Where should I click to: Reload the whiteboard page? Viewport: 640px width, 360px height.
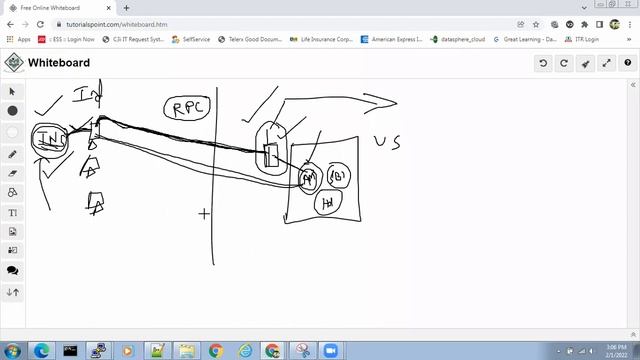pos(40,24)
